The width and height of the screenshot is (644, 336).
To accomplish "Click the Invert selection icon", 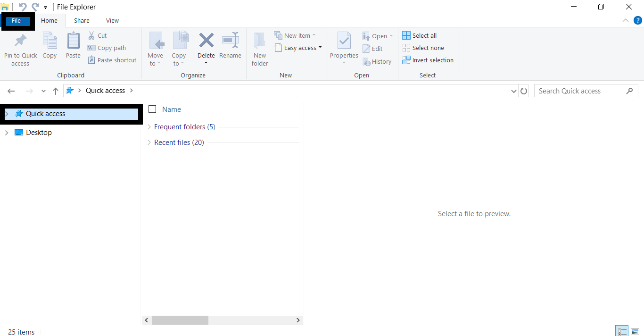I will [x=406, y=60].
